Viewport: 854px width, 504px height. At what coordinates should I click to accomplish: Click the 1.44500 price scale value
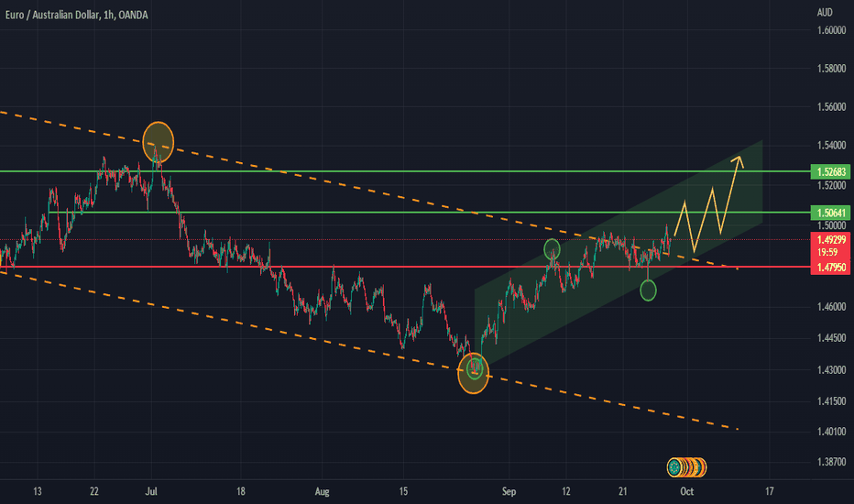pos(831,338)
